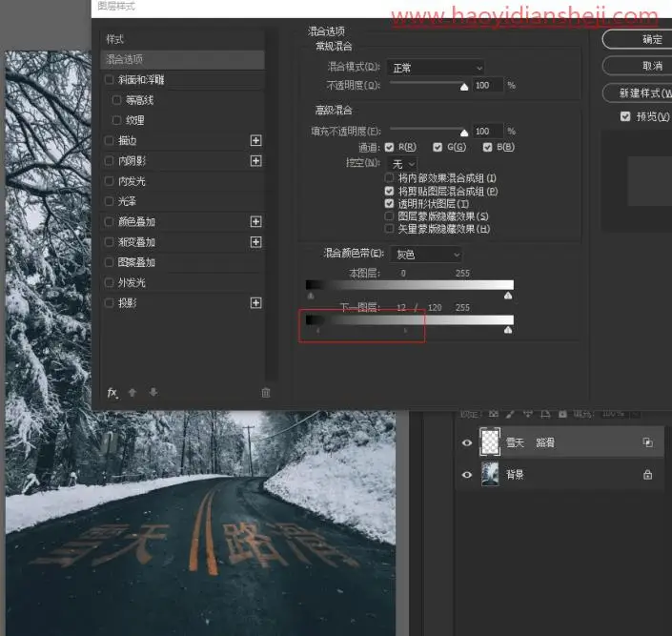Click the padlock icon on 背景 layer
Screen dimensions: 672x636
point(647,474)
